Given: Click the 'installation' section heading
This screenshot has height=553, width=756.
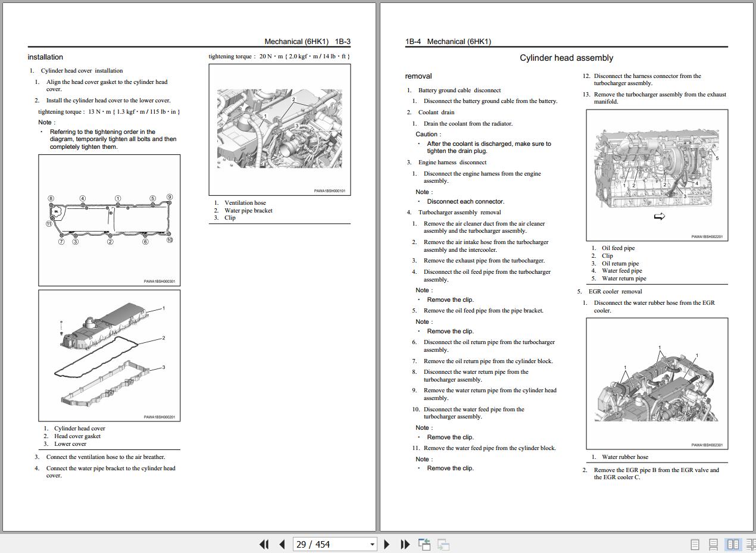Looking at the screenshot, I should click(x=45, y=57).
